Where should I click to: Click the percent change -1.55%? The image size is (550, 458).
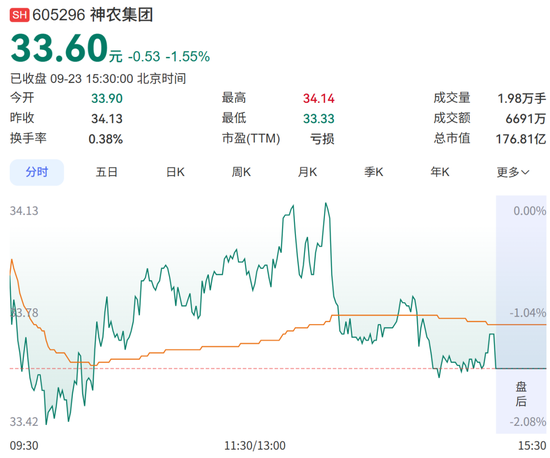coord(188,56)
